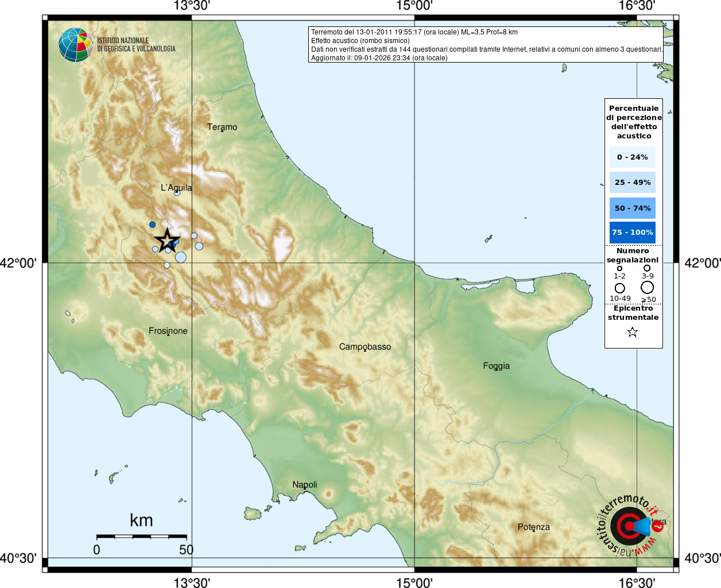Click the Frosinone city label

click(x=168, y=331)
